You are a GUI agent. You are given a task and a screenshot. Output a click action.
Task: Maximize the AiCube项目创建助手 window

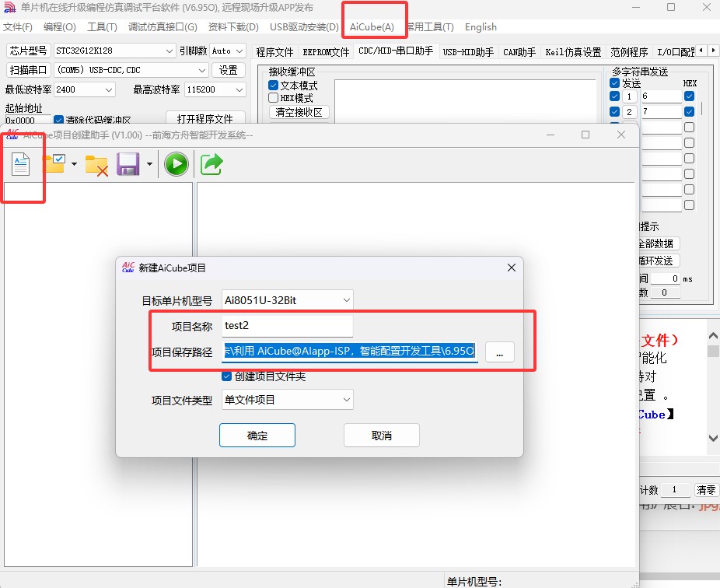click(x=585, y=135)
